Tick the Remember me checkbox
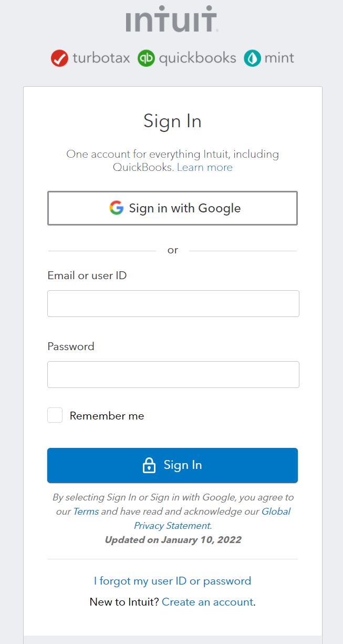The width and height of the screenshot is (343, 644). [55, 415]
